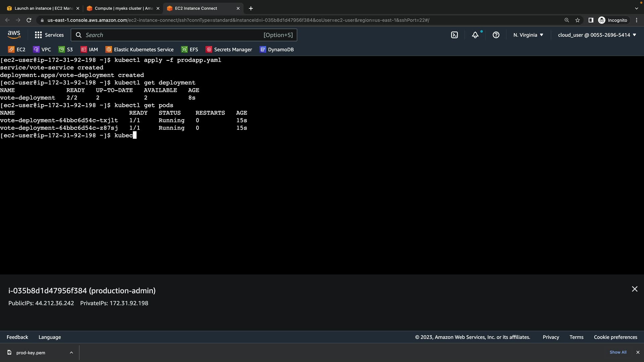Screen dimensions: 644x362
Task: Expand the cloud_user account menu
Action: point(597,35)
